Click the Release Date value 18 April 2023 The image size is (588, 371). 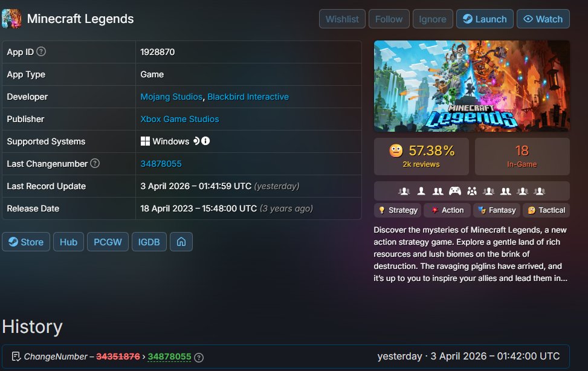(227, 208)
